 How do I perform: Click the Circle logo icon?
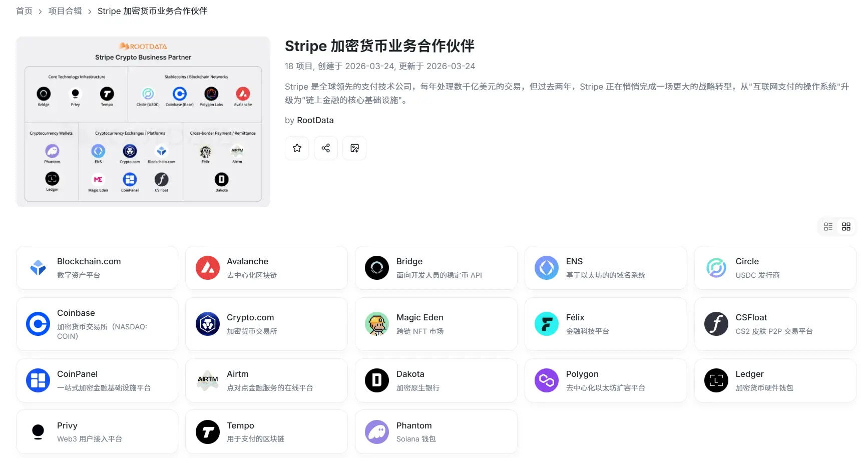pyautogui.click(x=716, y=268)
